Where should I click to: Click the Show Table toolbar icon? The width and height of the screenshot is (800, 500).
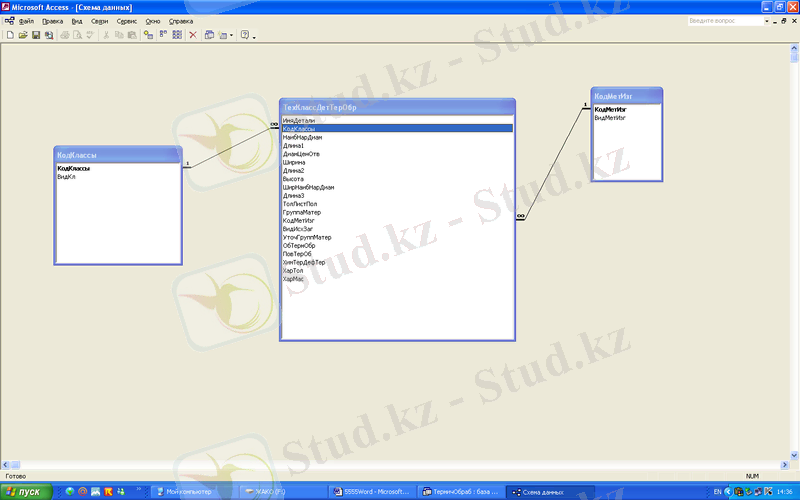(149, 35)
